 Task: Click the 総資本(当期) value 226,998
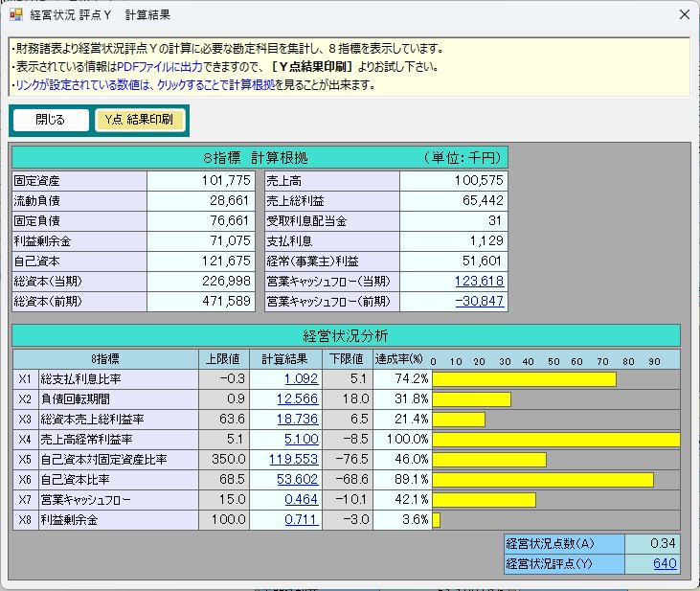pos(201,281)
